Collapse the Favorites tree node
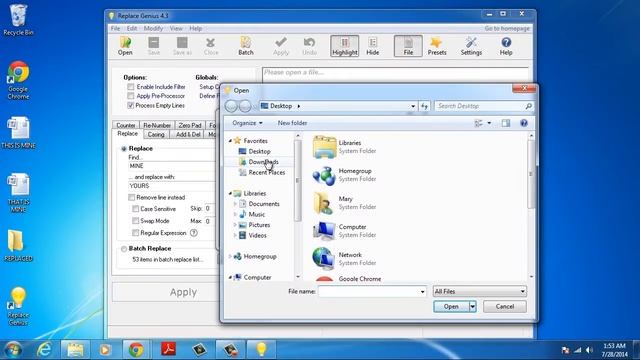The width and height of the screenshot is (640, 360). [230, 141]
